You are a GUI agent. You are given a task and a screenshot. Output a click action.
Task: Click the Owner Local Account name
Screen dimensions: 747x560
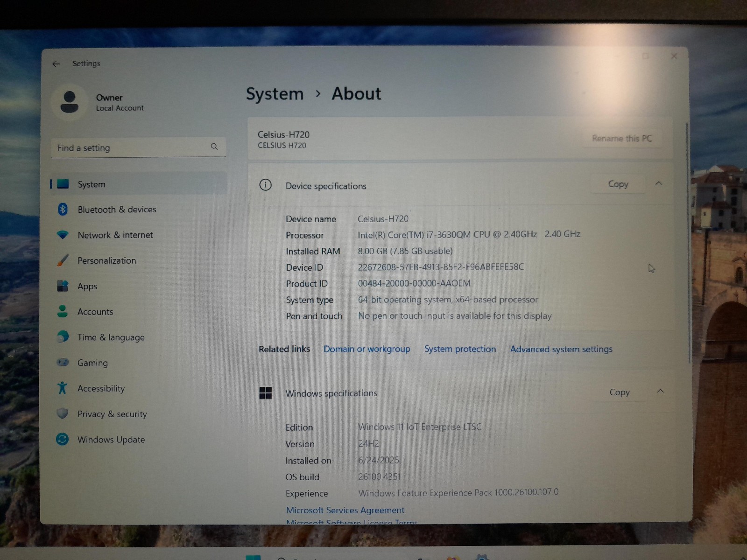(120, 102)
